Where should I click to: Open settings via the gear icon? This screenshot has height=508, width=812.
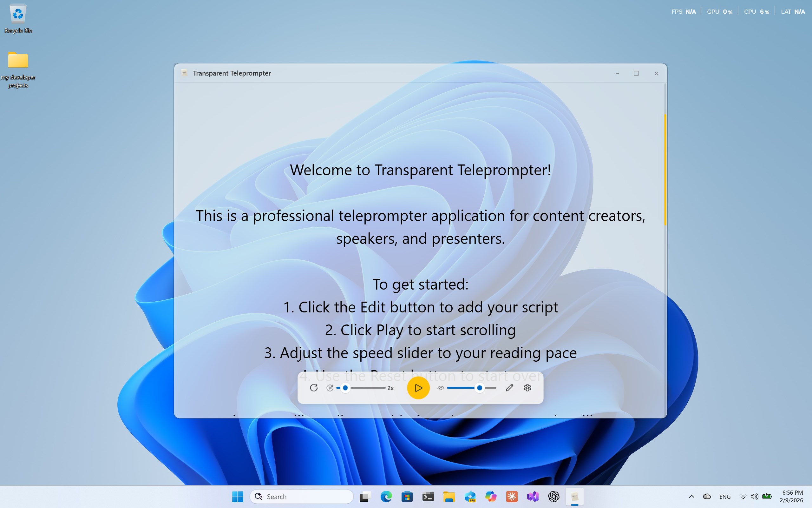[x=527, y=388]
